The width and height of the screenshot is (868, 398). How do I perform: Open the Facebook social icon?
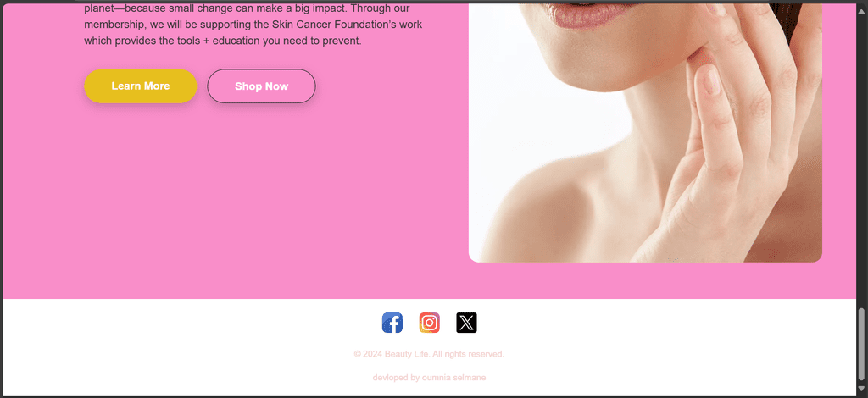point(392,323)
